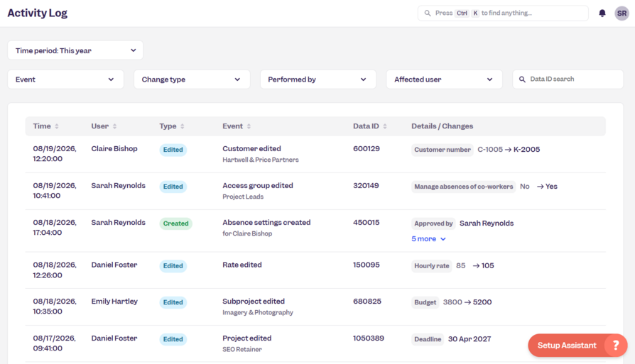Click the Edited badge for Rate edited
Image resolution: width=635 pixels, height=364 pixels.
point(173,265)
